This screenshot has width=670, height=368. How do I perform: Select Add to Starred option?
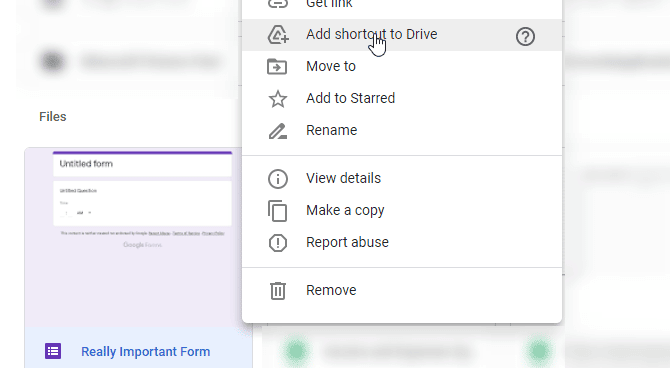coord(402,98)
